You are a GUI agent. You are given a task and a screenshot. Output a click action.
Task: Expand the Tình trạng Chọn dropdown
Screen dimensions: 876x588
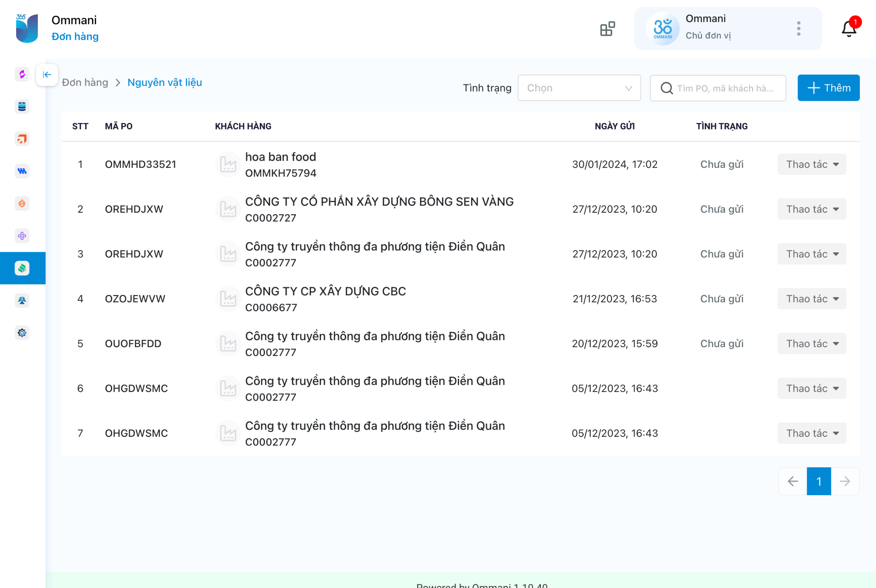pyautogui.click(x=579, y=88)
